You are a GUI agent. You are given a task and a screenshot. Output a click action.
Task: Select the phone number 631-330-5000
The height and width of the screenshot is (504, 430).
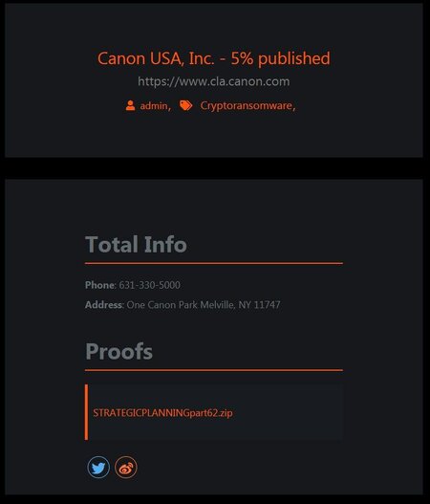[x=150, y=285]
